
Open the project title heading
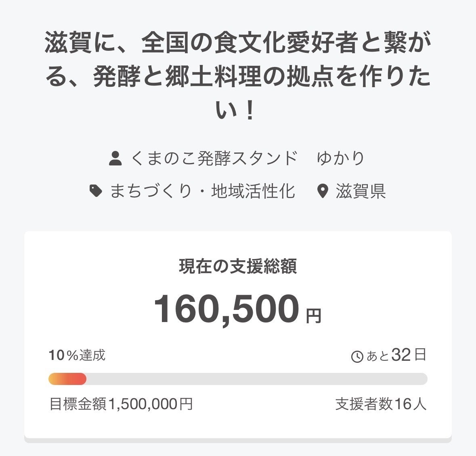point(238,77)
